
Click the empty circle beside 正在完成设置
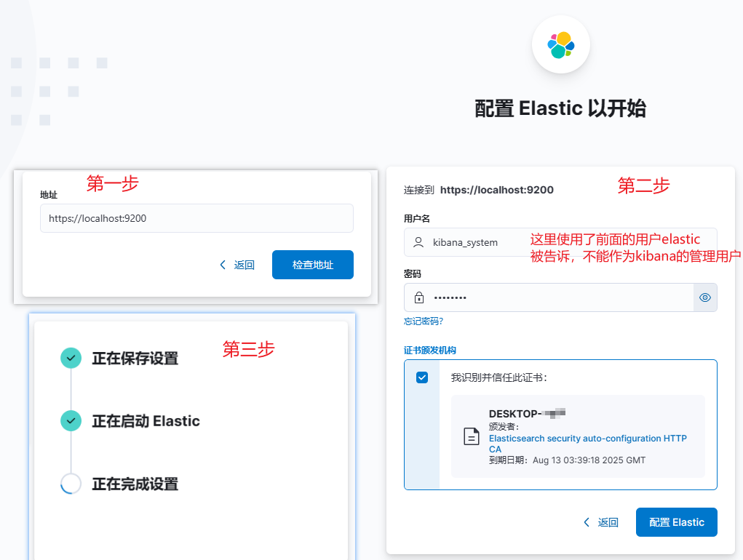[x=71, y=484]
